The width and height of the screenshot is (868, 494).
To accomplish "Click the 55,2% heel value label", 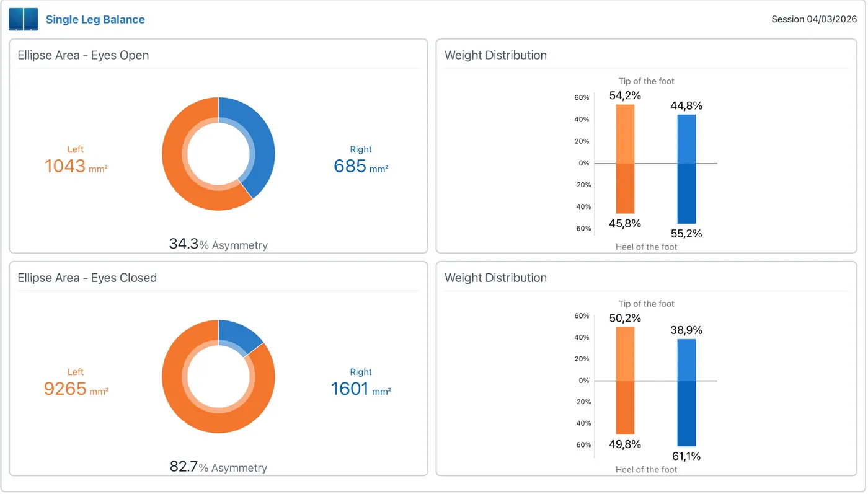I will coord(686,234).
